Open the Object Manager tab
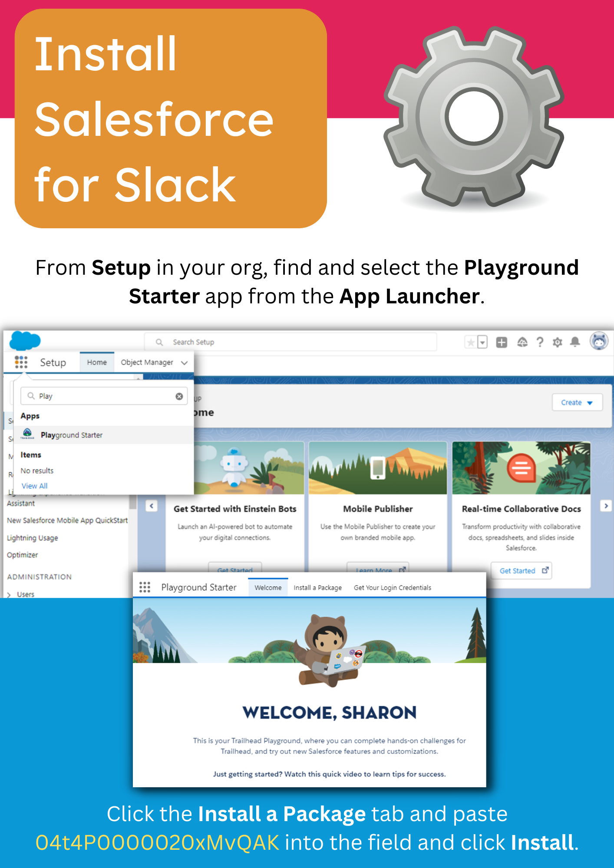Image resolution: width=614 pixels, height=868 pixels. 147,362
